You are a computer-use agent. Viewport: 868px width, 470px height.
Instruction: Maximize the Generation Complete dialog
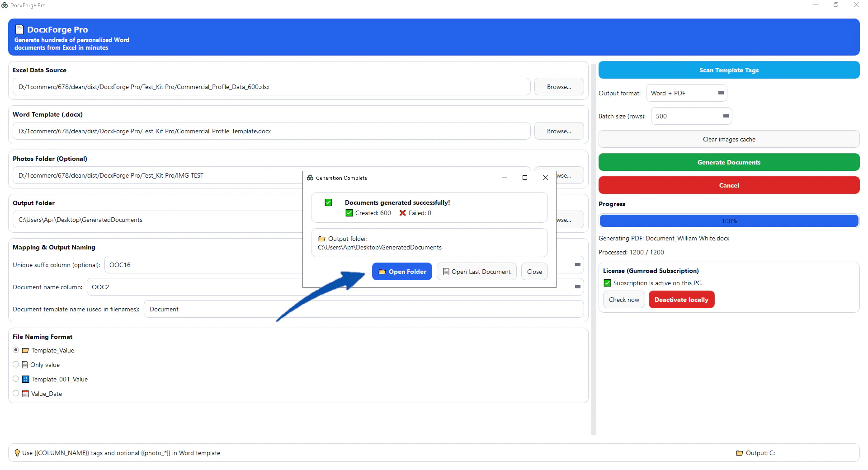(x=525, y=178)
